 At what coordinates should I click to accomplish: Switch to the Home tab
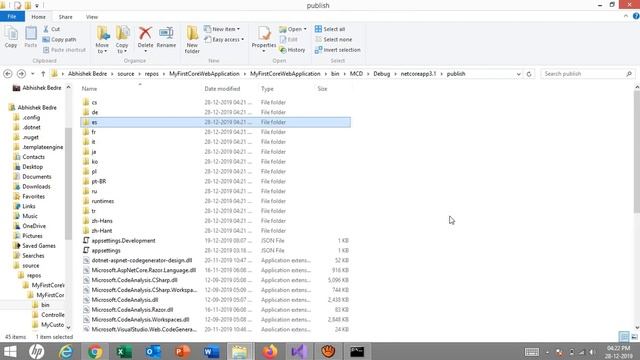[38, 17]
